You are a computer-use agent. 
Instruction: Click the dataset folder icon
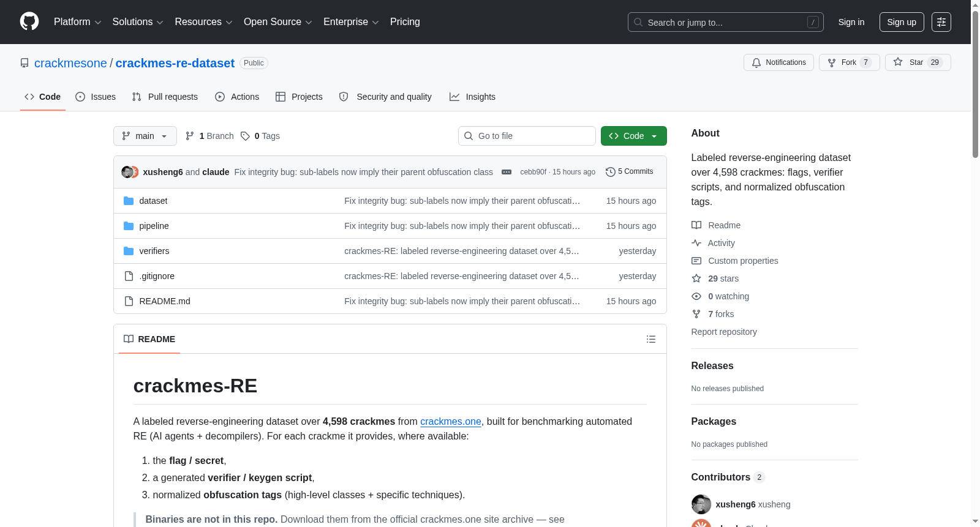tap(129, 201)
